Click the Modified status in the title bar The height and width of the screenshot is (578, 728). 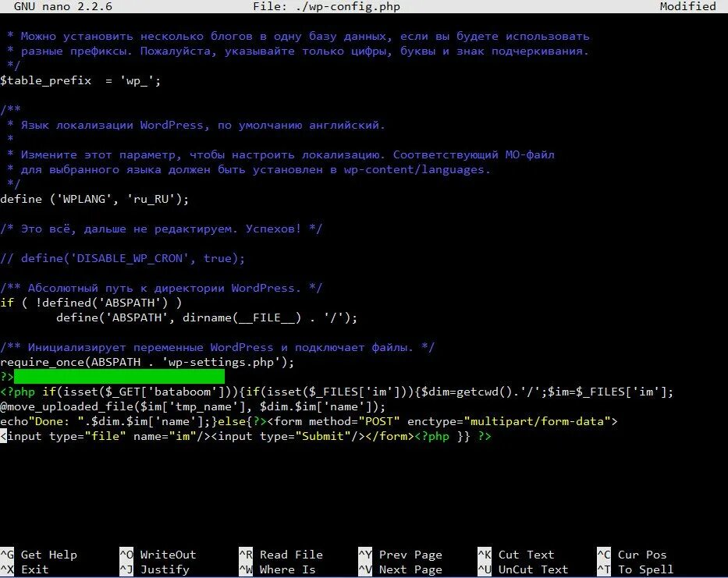pos(687,6)
